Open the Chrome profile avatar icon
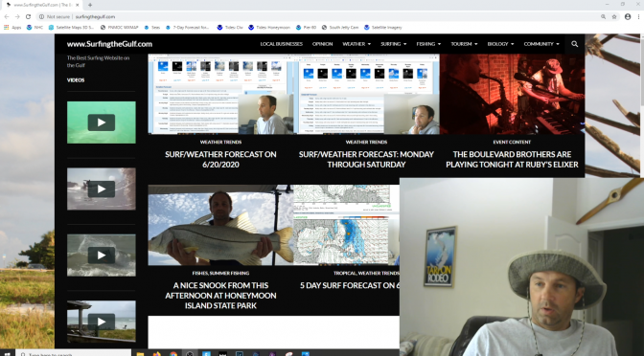The width and height of the screenshot is (644, 356). (x=628, y=17)
